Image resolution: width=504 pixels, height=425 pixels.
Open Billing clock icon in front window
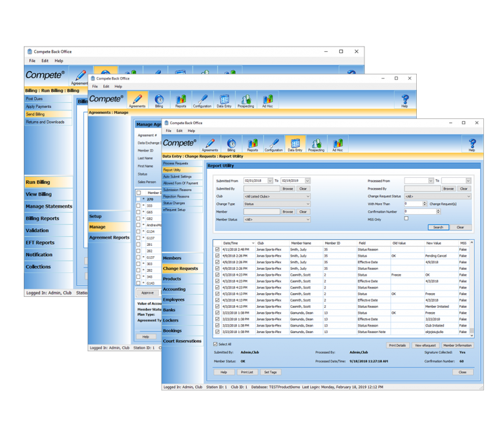231,144
